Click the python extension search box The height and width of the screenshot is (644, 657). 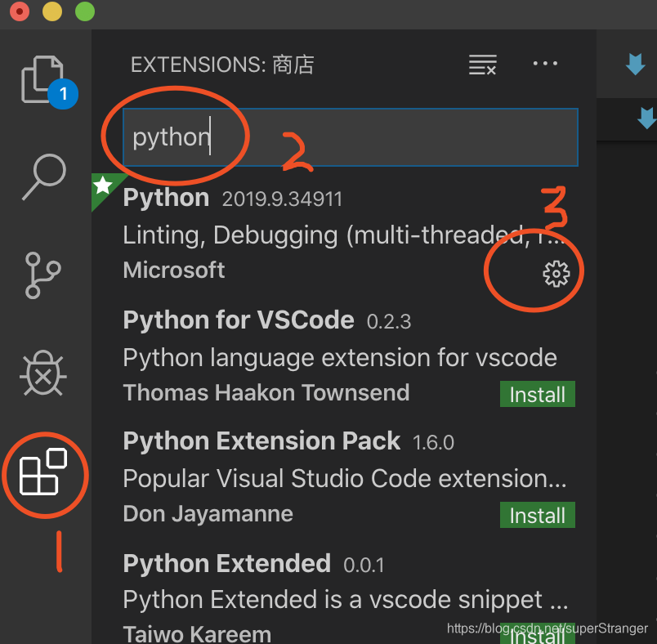351,137
